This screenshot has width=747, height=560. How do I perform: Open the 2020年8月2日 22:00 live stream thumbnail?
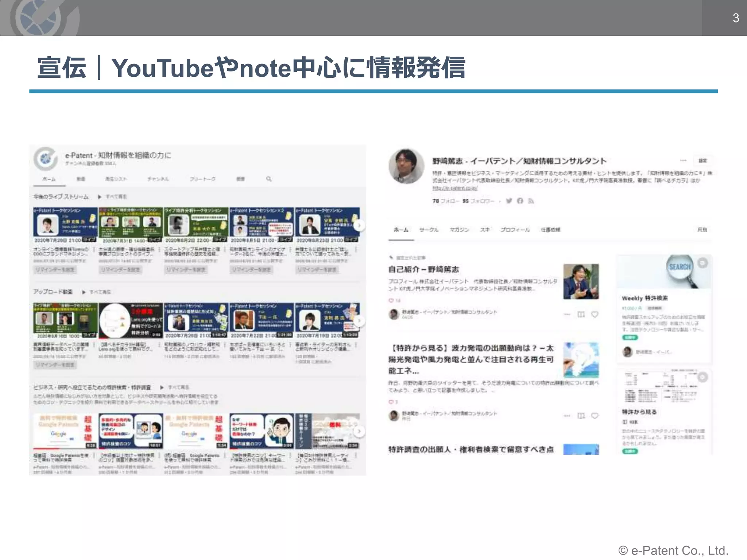click(196, 225)
